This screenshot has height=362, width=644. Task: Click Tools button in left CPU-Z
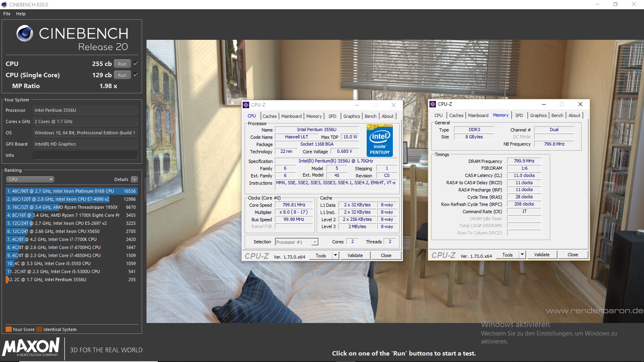321,255
